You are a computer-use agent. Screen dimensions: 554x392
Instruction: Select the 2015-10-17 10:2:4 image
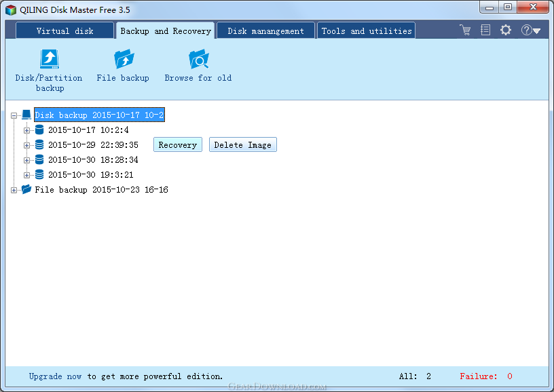tap(88, 130)
